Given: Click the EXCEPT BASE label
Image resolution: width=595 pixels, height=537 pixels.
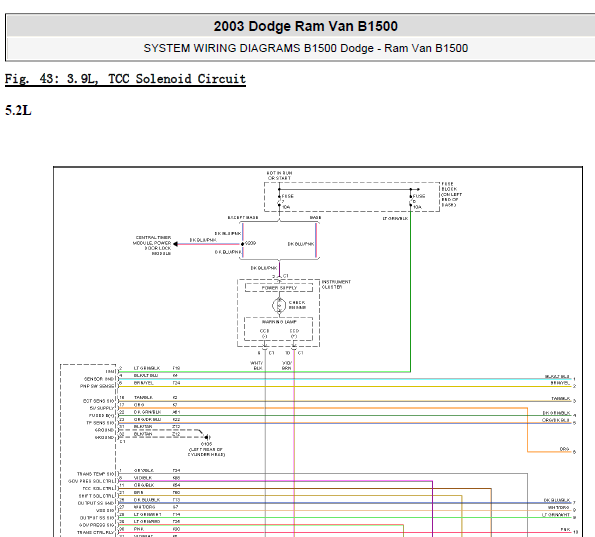Looking at the screenshot, I should [243, 217].
